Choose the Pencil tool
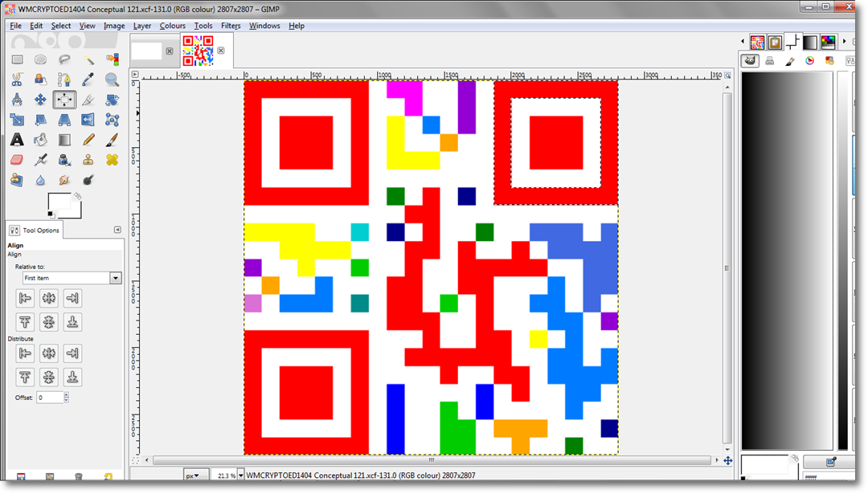This screenshot has height=494, width=868. click(x=88, y=140)
